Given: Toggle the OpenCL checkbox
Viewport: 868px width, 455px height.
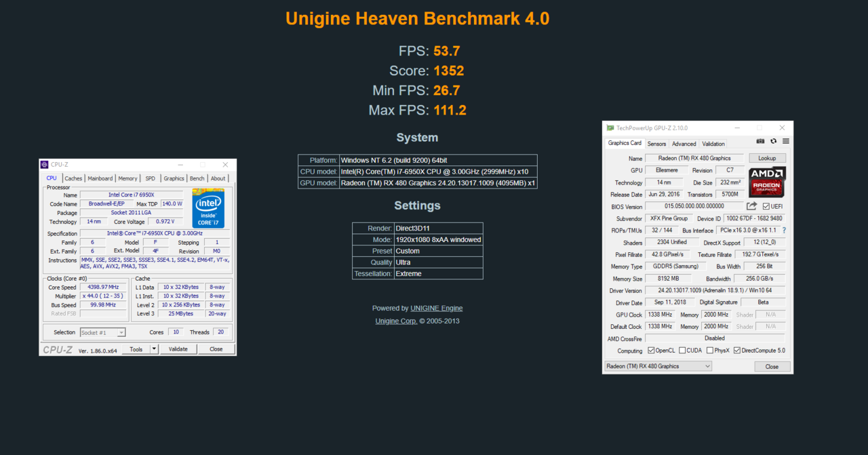Looking at the screenshot, I should pyautogui.click(x=651, y=351).
